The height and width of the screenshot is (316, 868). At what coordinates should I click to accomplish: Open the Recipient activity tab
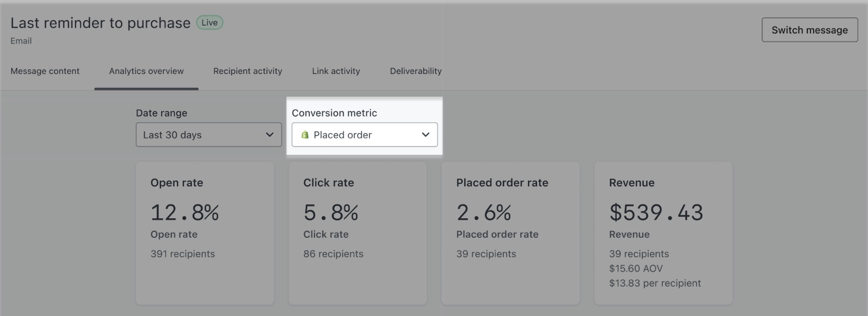(247, 71)
